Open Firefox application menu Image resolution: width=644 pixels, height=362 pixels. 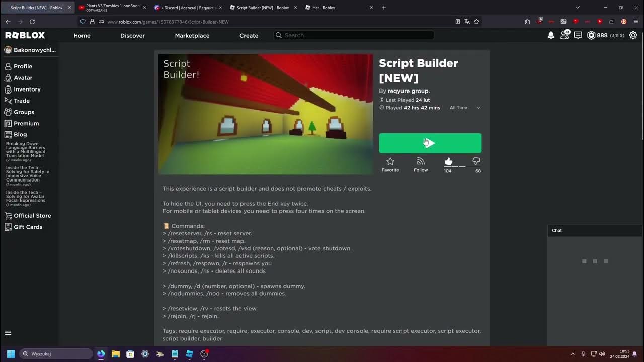click(x=635, y=22)
